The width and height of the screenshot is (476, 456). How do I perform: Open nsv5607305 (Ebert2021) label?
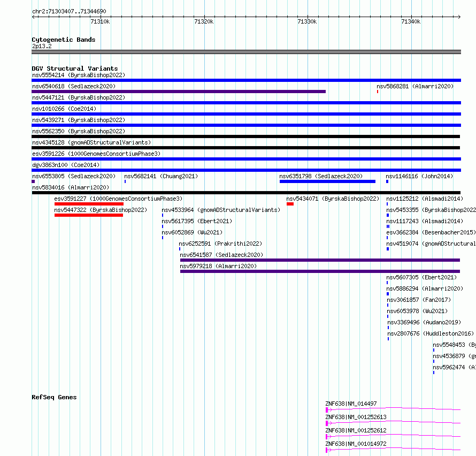[421, 277]
